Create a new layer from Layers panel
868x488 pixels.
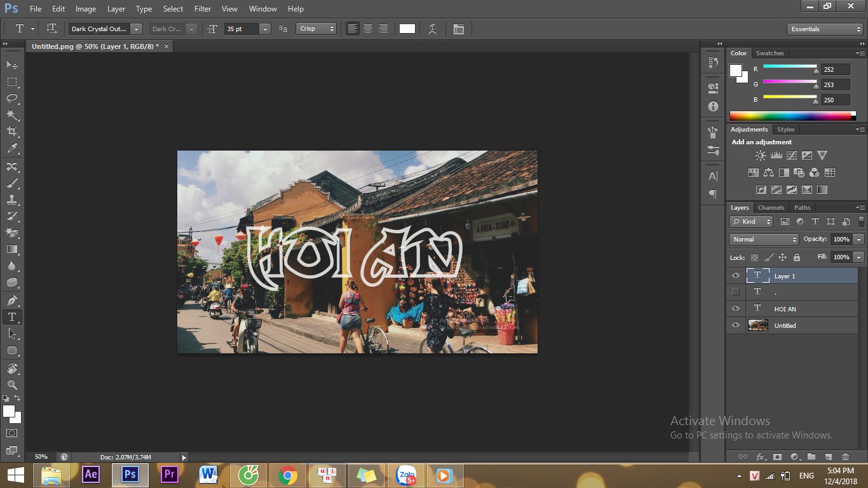[828, 456]
